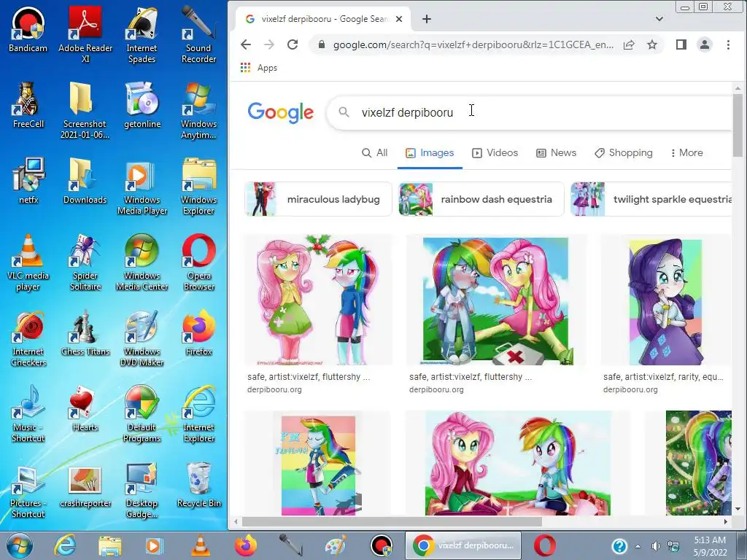
Task: Click the volume speaker tray icon
Action: [x=656, y=546]
